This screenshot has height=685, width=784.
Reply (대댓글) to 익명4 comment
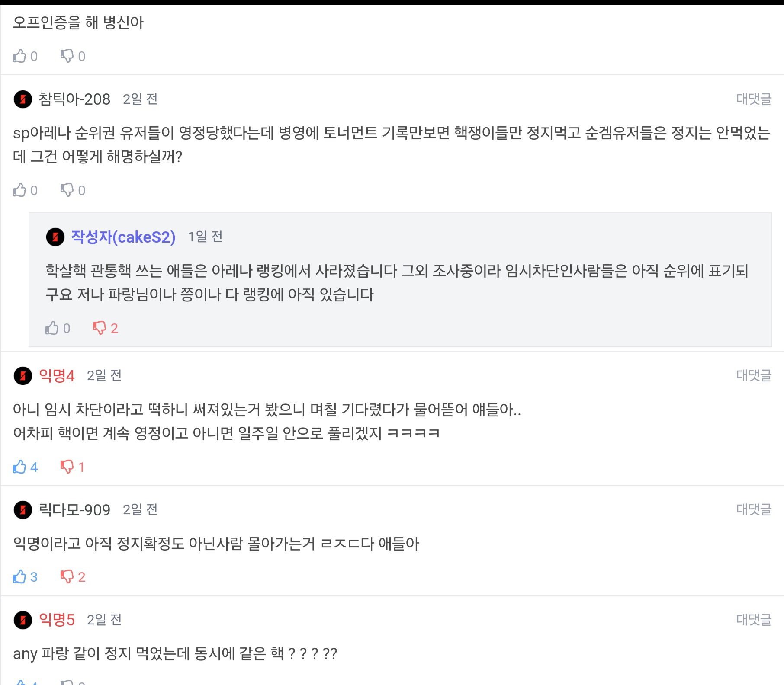pos(753,375)
